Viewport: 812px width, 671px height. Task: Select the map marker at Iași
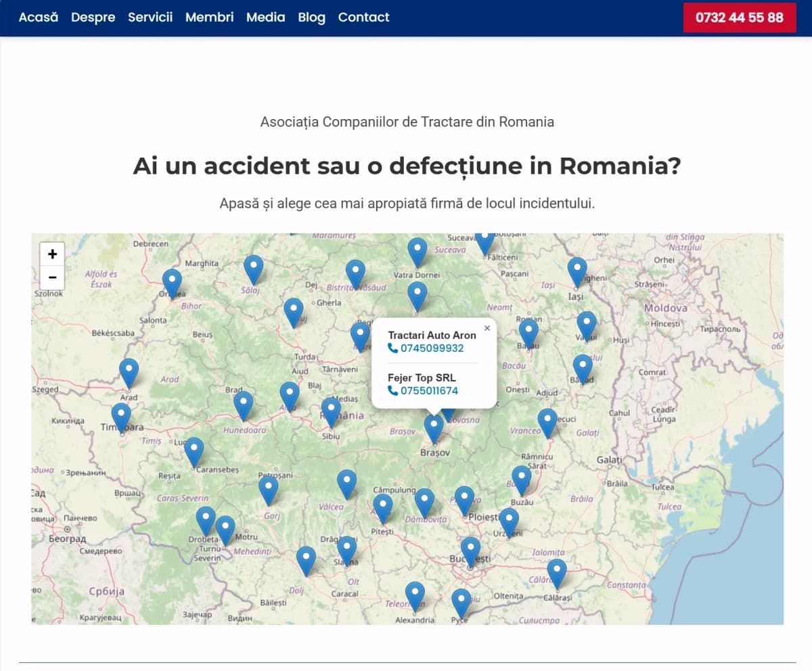point(577,271)
